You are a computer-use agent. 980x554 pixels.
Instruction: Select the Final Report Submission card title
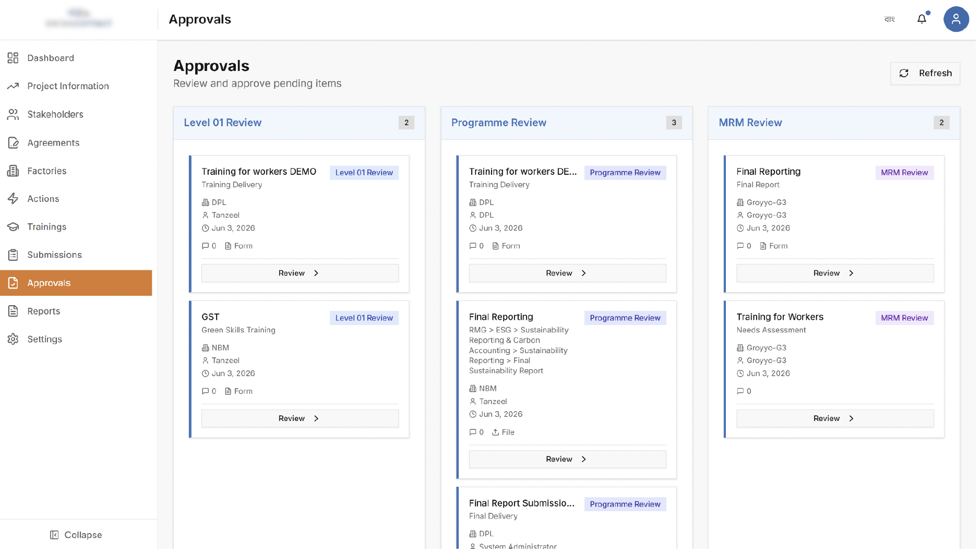tap(522, 503)
